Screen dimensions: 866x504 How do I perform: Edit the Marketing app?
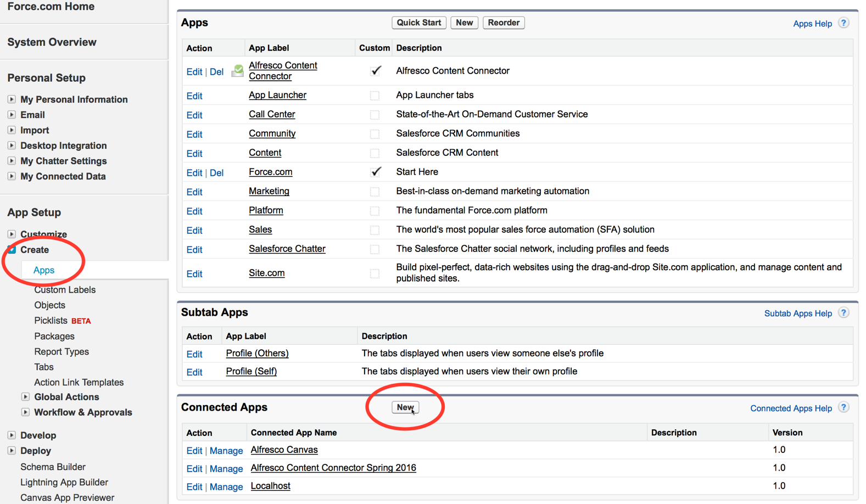pyautogui.click(x=194, y=192)
